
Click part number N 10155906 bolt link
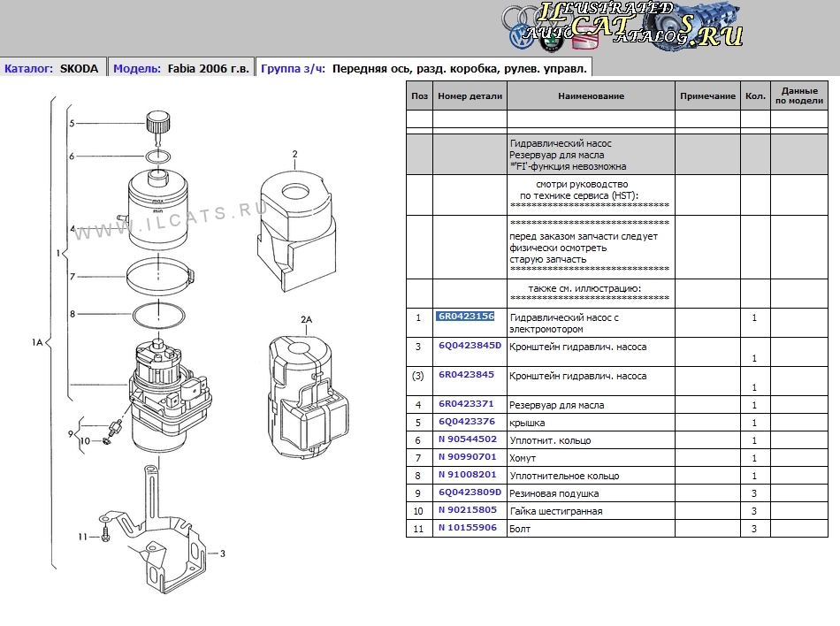coord(467,527)
